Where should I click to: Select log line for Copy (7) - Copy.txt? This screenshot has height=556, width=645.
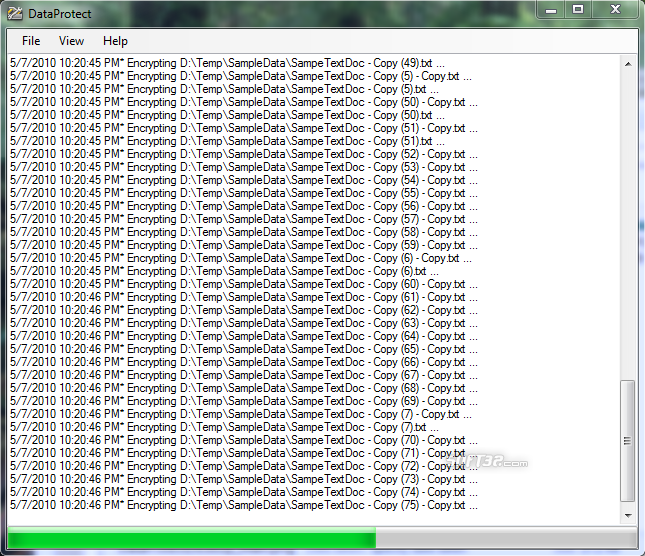click(241, 415)
